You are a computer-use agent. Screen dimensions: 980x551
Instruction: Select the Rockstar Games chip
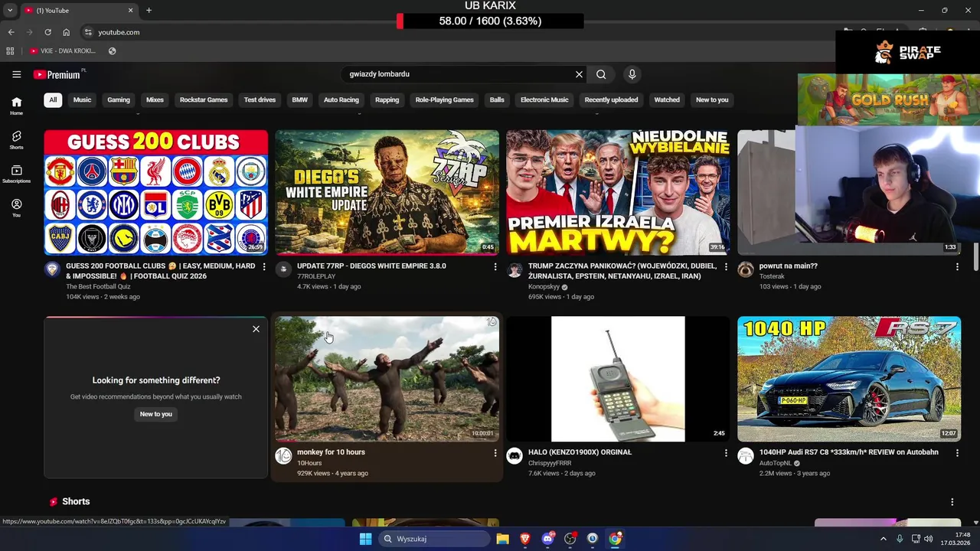click(x=204, y=99)
